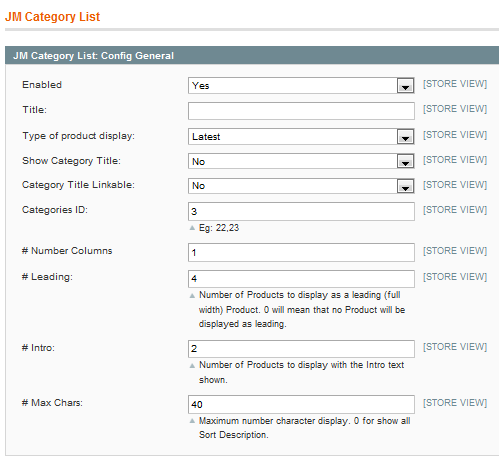Screen dimensions: 499x471
Task: Open Show Category Title dropdown
Action: click(301, 161)
